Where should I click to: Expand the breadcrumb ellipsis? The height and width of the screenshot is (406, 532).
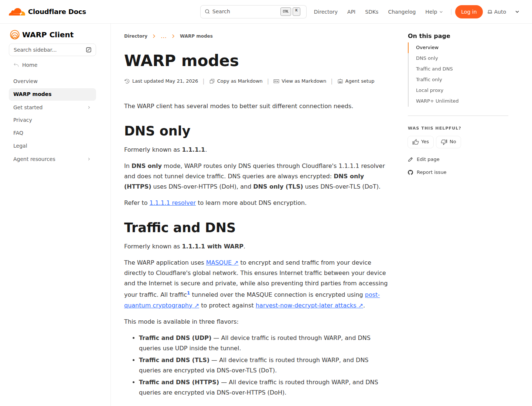[164, 36]
